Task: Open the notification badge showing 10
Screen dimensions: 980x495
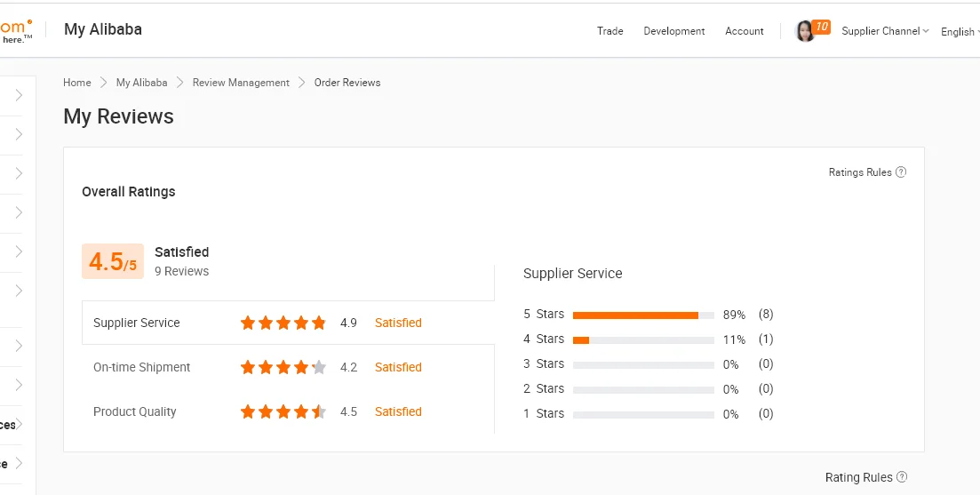Action: point(822,27)
